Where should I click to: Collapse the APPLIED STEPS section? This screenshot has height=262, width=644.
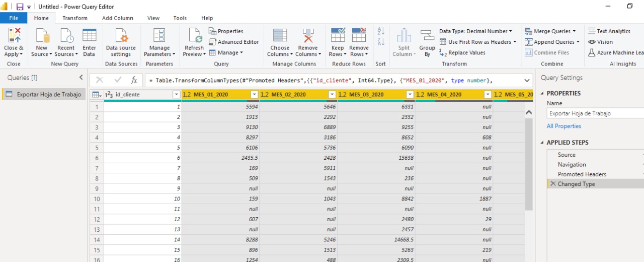[x=542, y=143]
